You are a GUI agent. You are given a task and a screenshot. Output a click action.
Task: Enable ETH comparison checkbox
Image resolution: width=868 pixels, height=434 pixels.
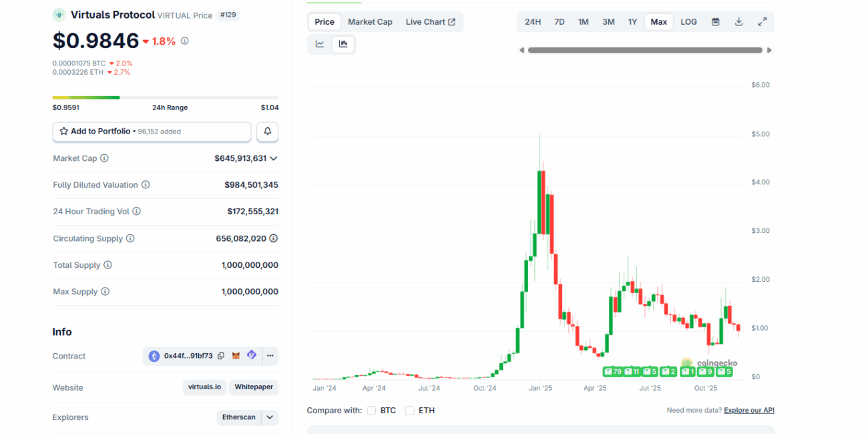(x=409, y=411)
